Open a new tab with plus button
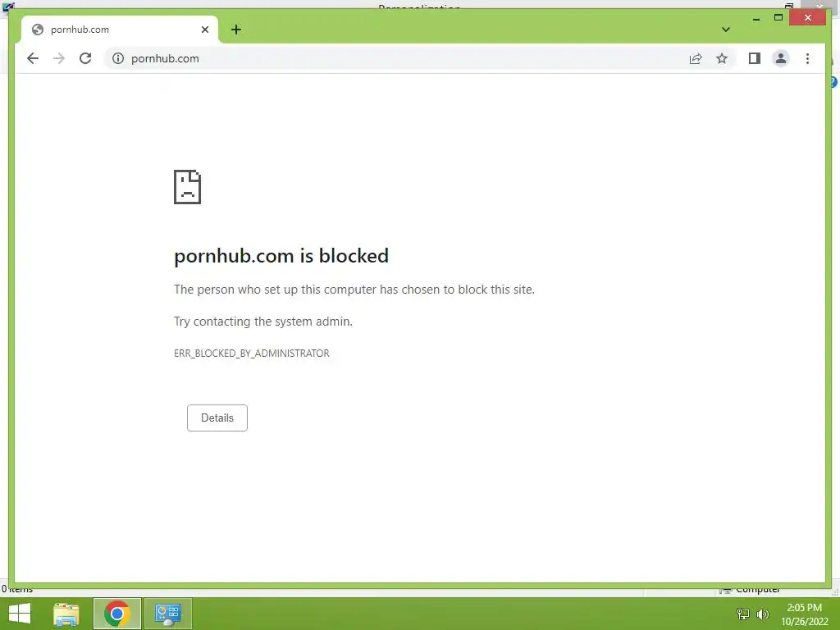 (236, 30)
